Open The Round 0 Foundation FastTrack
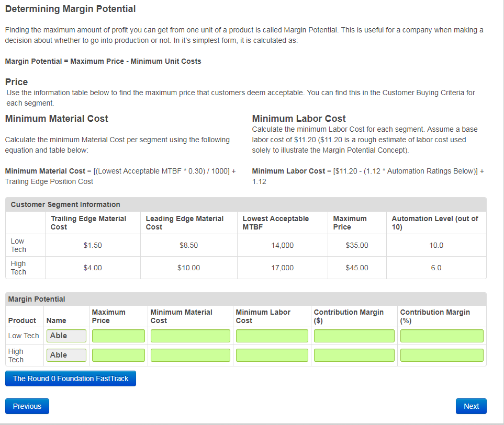The width and height of the screenshot is (504, 425). tap(70, 378)
